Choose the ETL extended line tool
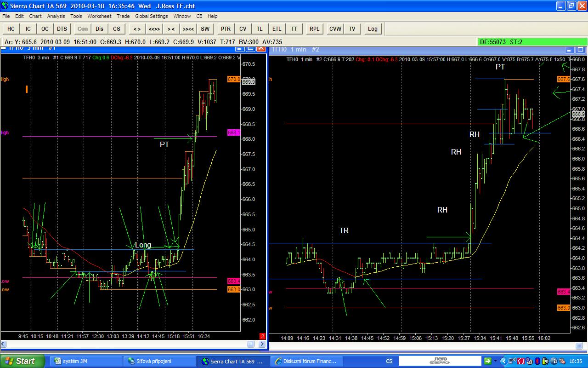 coord(277,29)
